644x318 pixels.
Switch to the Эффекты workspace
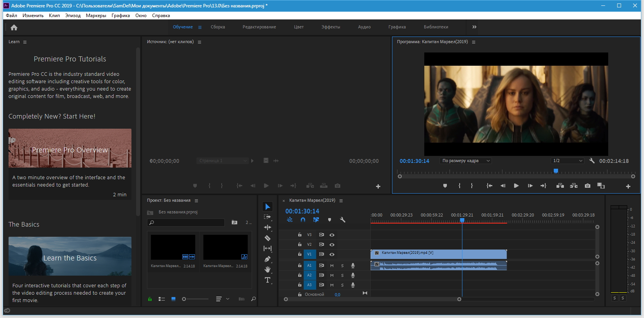tap(331, 27)
